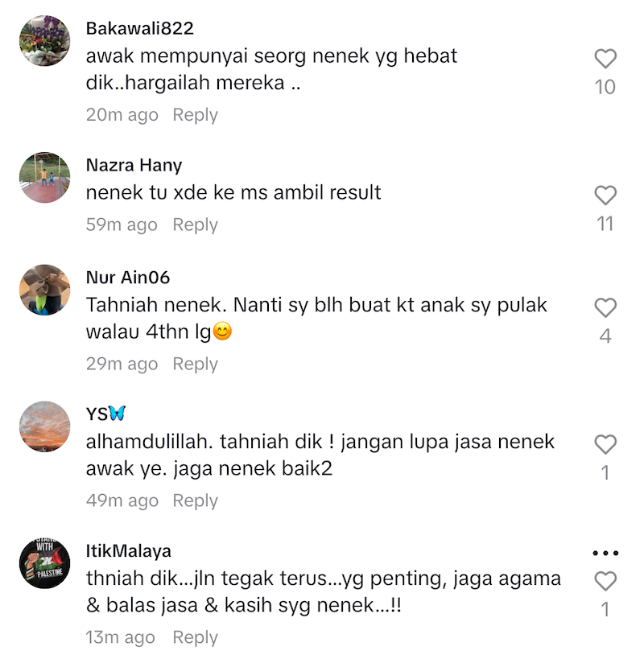Open Bakawali822's flower profile picture

[45, 41]
